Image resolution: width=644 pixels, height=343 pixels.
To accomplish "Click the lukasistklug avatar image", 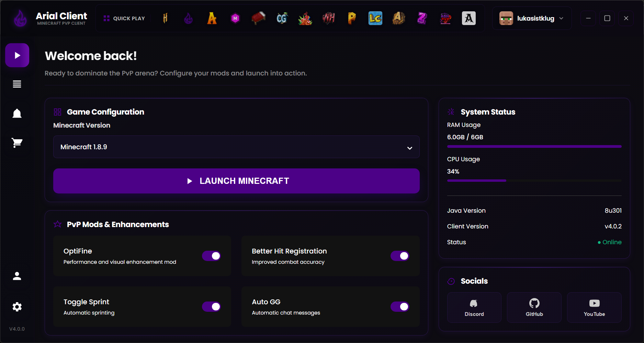I will coord(506,18).
